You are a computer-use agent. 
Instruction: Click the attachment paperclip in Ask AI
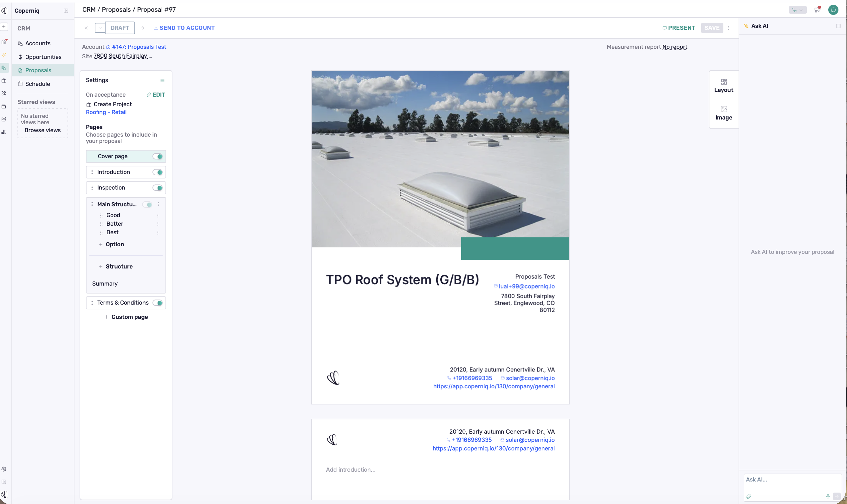pos(748,496)
